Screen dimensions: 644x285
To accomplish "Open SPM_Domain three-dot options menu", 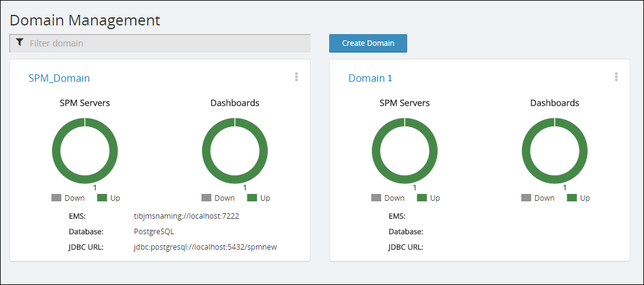I will (296, 77).
